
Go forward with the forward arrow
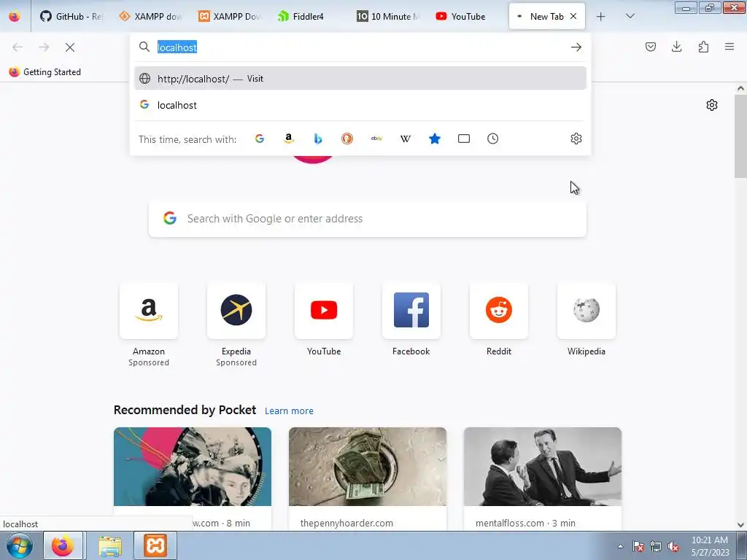(x=44, y=47)
